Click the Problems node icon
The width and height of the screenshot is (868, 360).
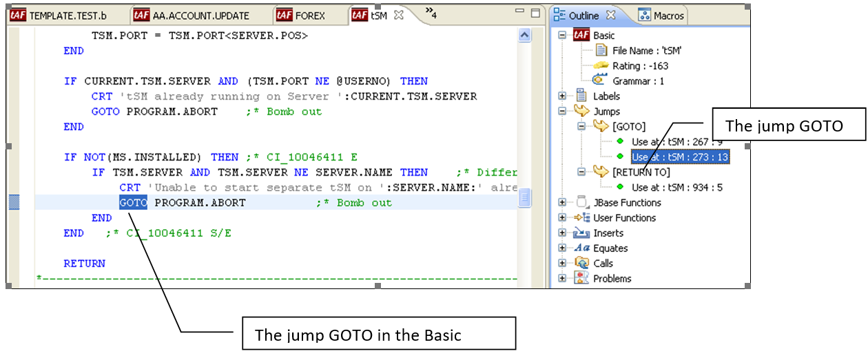tap(581, 279)
